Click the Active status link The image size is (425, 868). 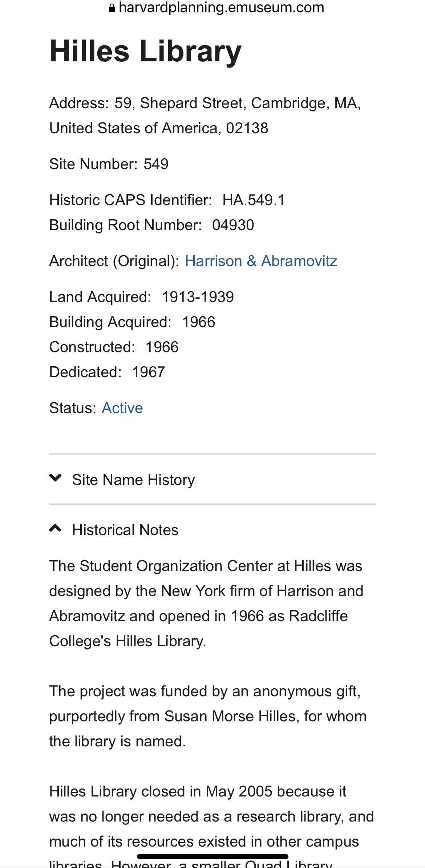(122, 408)
